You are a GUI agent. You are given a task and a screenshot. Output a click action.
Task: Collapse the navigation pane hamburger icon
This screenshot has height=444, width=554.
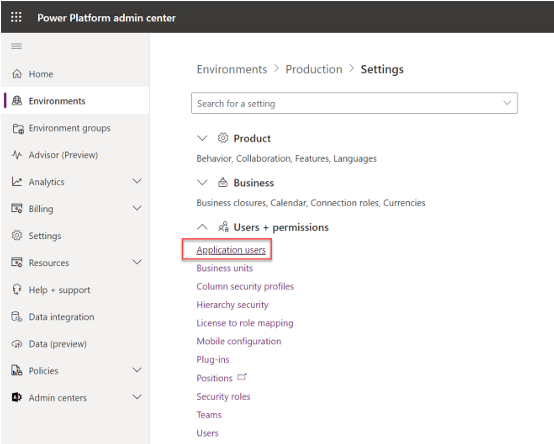tap(16, 46)
